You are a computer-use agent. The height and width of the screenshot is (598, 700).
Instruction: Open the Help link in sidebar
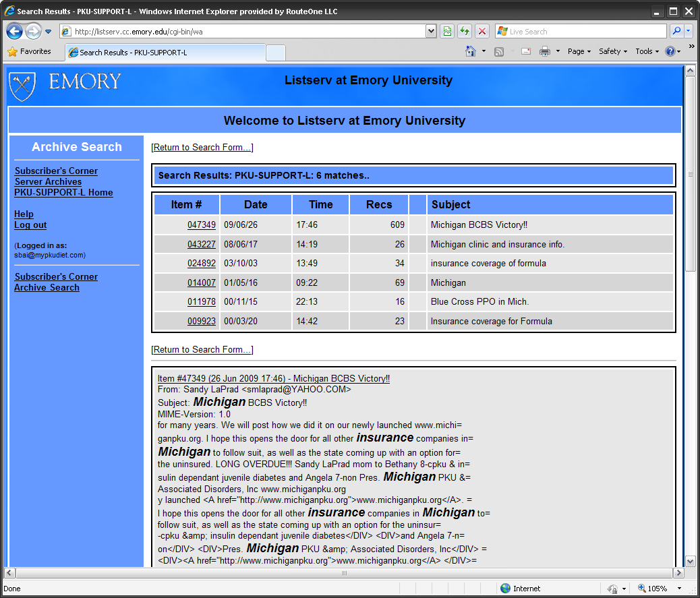[24, 214]
